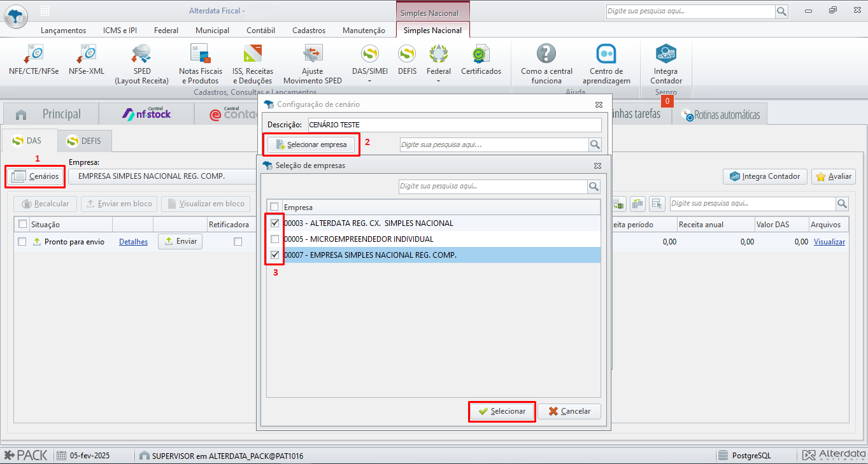Toggle the select-all checkbox in the Situação header
Viewport: 868px width, 464px height.
tap(22, 224)
